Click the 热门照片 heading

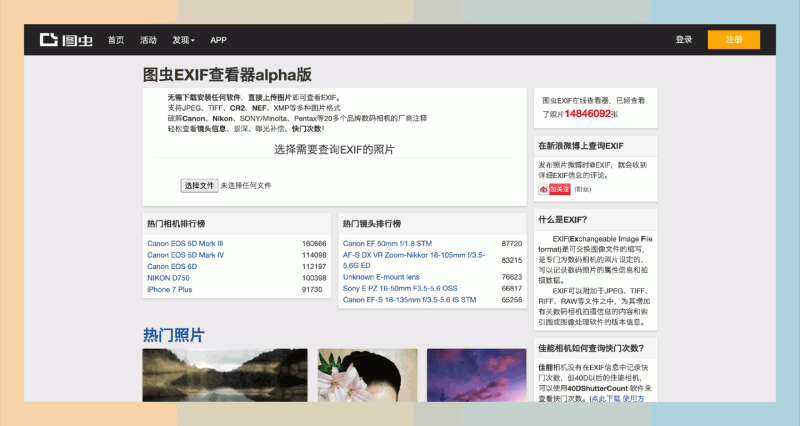tap(173, 335)
